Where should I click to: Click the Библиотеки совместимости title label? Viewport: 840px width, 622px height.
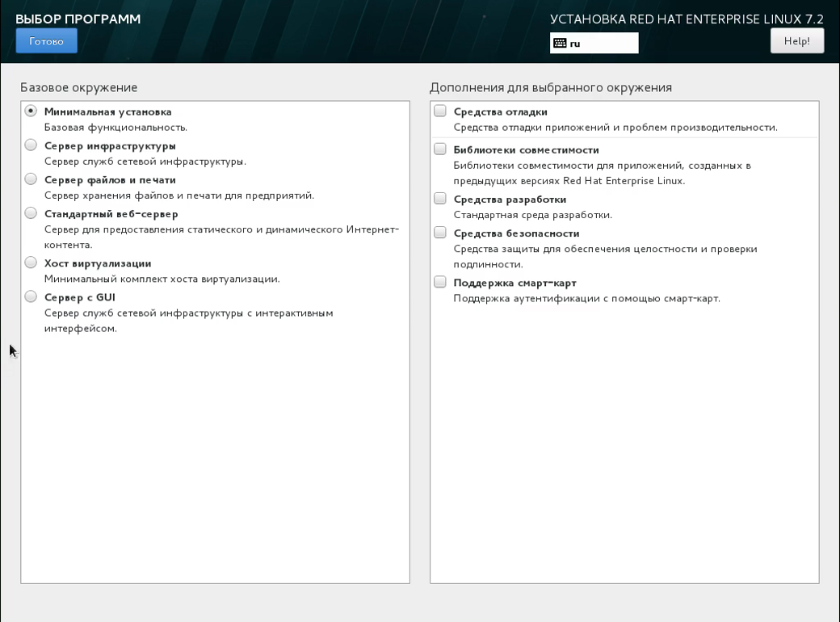pos(527,150)
